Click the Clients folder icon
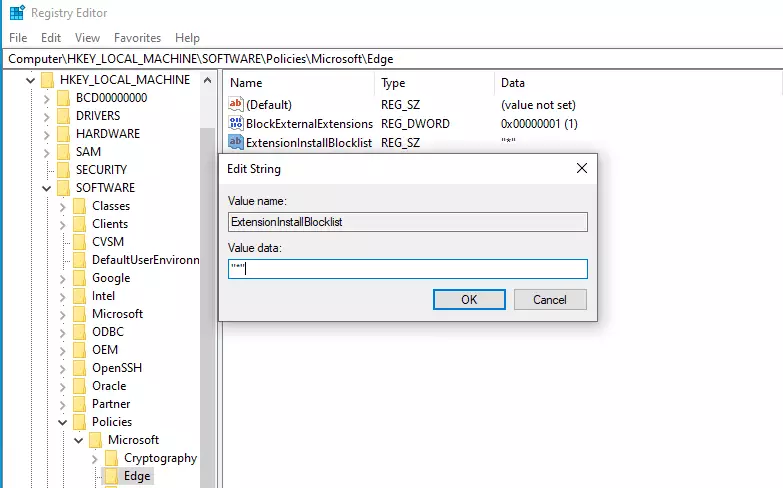Screen dimensions: 783x488 pos(79,224)
